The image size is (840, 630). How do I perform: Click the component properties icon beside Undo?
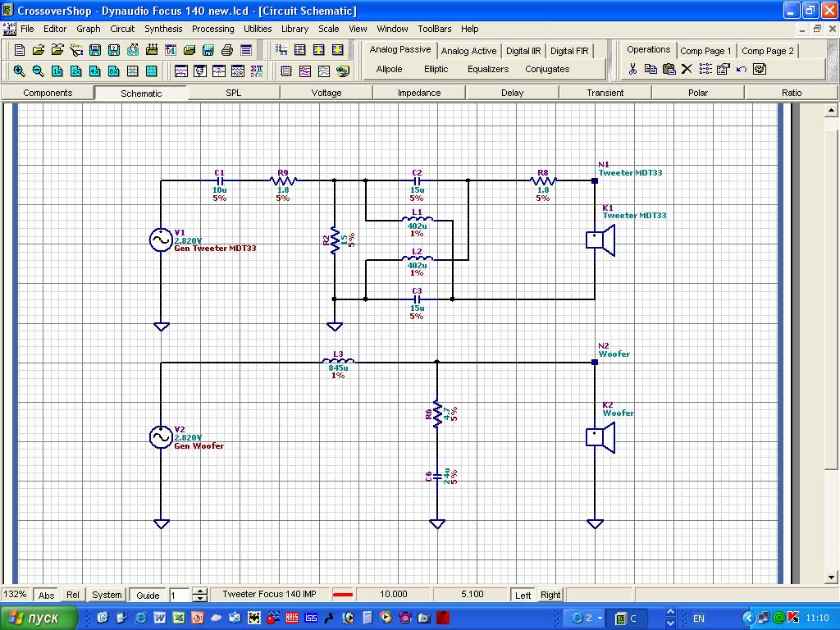tap(724, 69)
